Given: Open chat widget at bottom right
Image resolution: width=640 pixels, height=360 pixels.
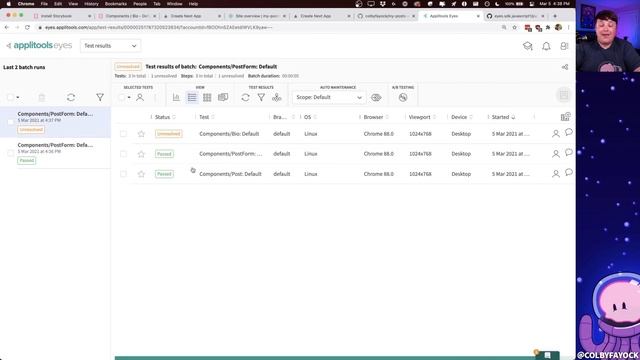Looking at the screenshot, I should click(547, 355).
